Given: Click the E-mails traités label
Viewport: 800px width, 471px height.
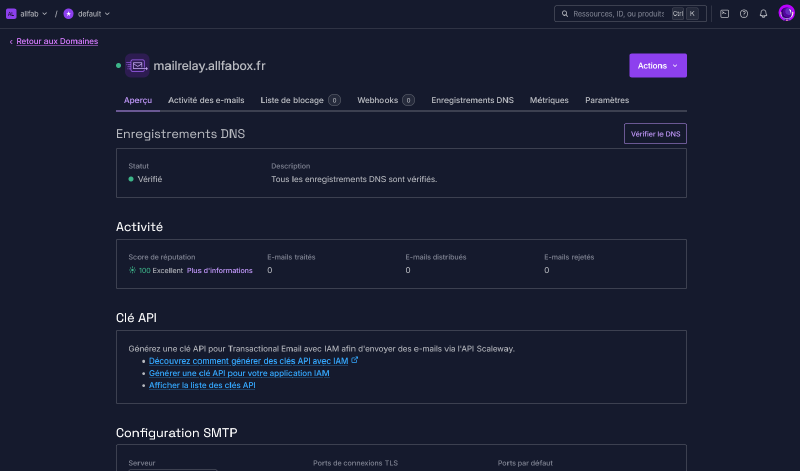Looking at the screenshot, I should [x=291, y=257].
